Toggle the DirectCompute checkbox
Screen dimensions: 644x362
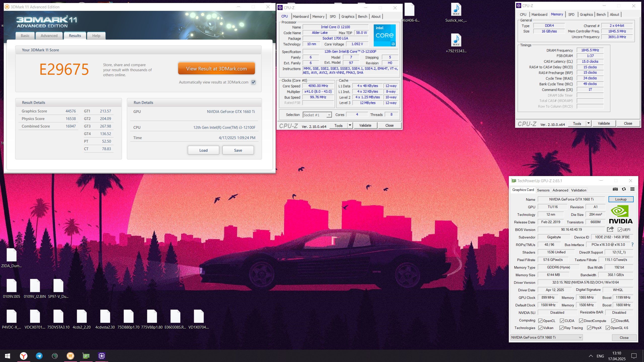pos(581,321)
